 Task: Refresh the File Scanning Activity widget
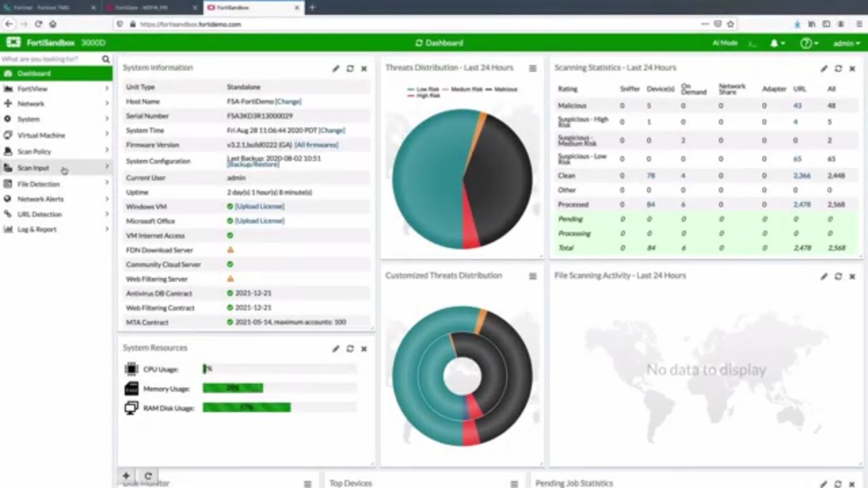(x=838, y=277)
